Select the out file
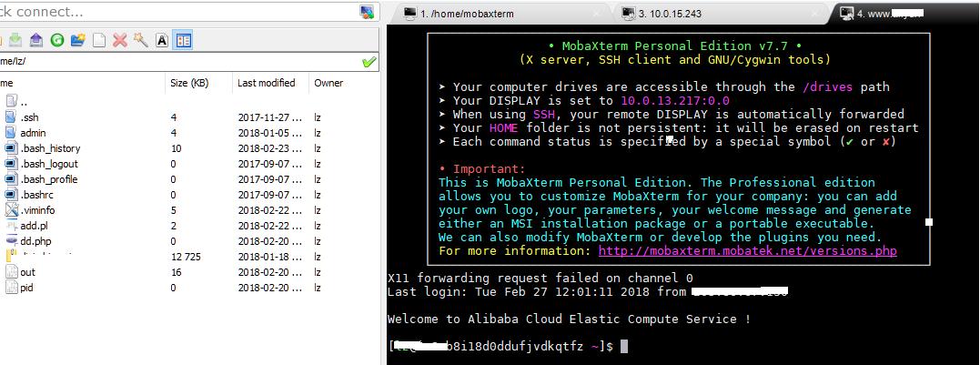Screen dimensions: 980x365 coord(27,272)
